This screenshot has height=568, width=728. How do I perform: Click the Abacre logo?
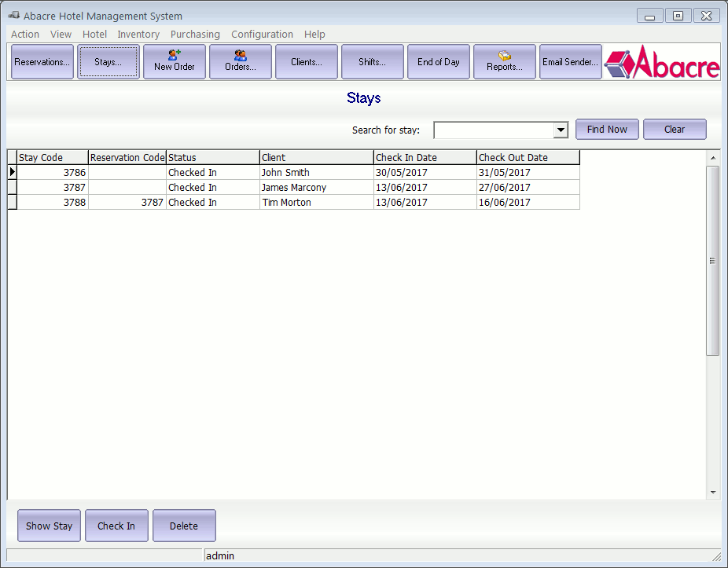tap(662, 62)
